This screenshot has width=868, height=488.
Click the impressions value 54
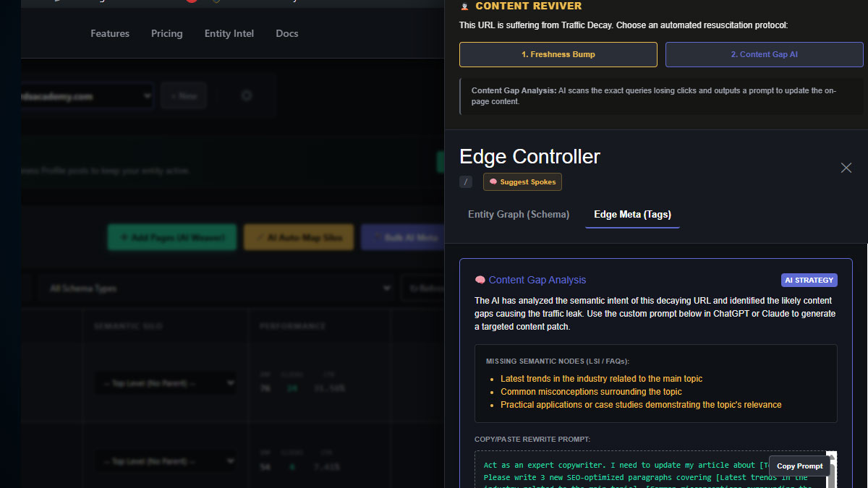[x=265, y=466]
